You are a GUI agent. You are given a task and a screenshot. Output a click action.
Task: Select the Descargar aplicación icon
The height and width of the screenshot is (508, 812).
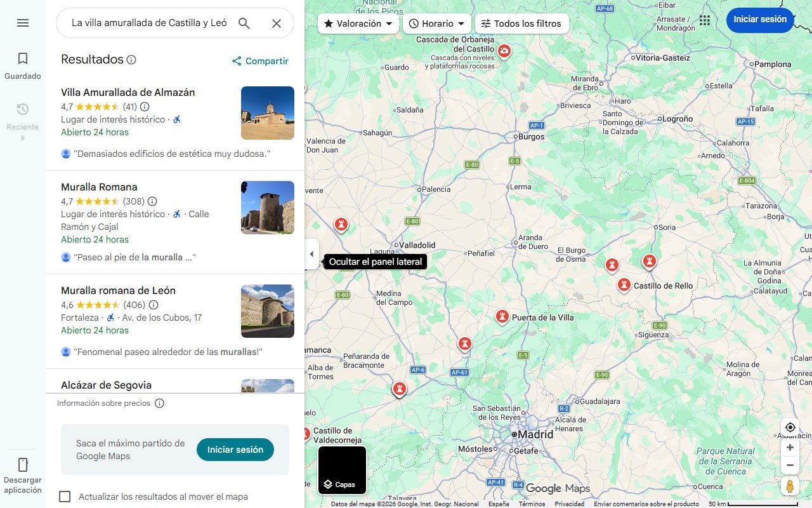point(23,465)
